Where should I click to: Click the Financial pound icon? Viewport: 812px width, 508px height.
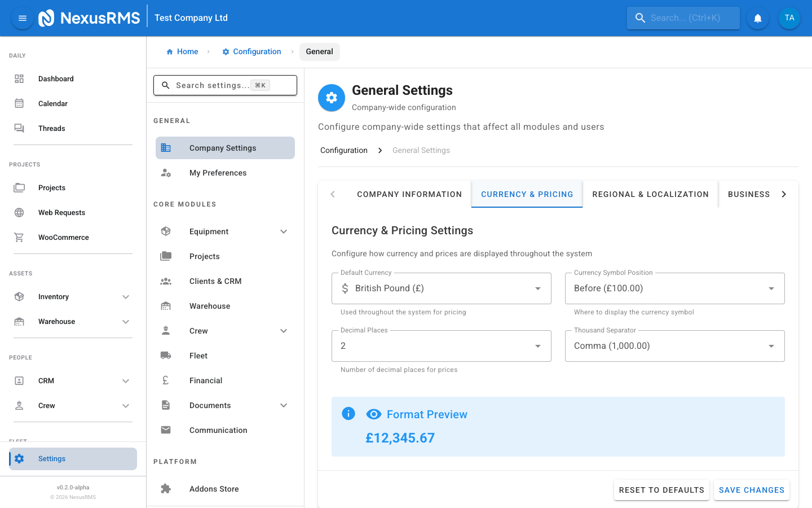(165, 380)
